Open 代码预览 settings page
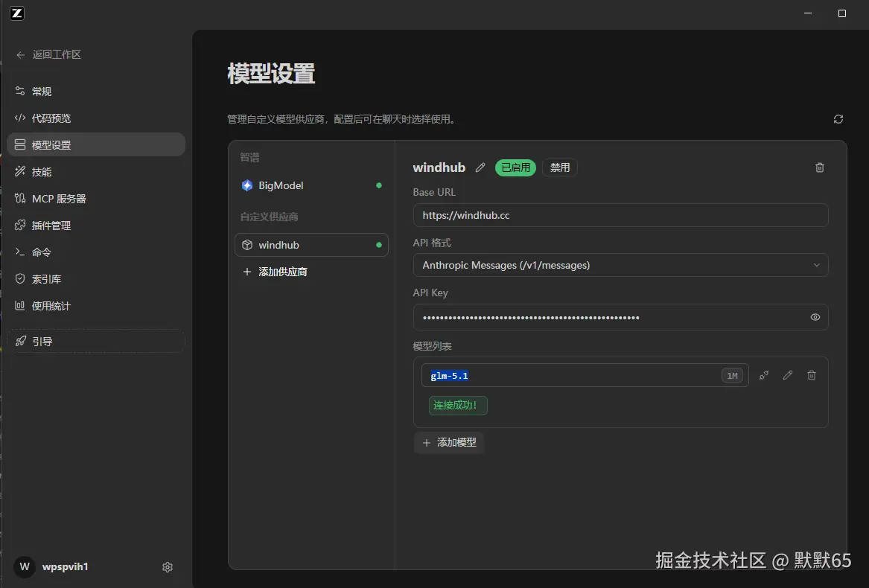869x588 pixels. pyautogui.click(x=96, y=118)
